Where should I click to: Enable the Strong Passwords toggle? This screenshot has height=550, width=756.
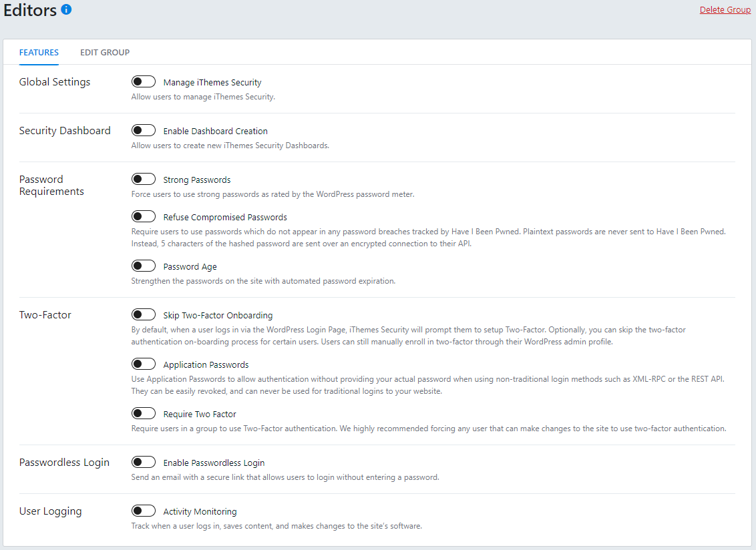143,178
